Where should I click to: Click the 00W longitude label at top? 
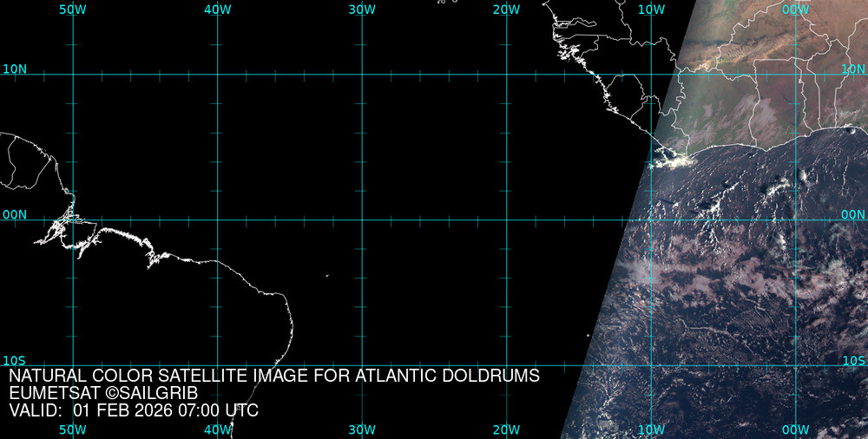[795, 10]
